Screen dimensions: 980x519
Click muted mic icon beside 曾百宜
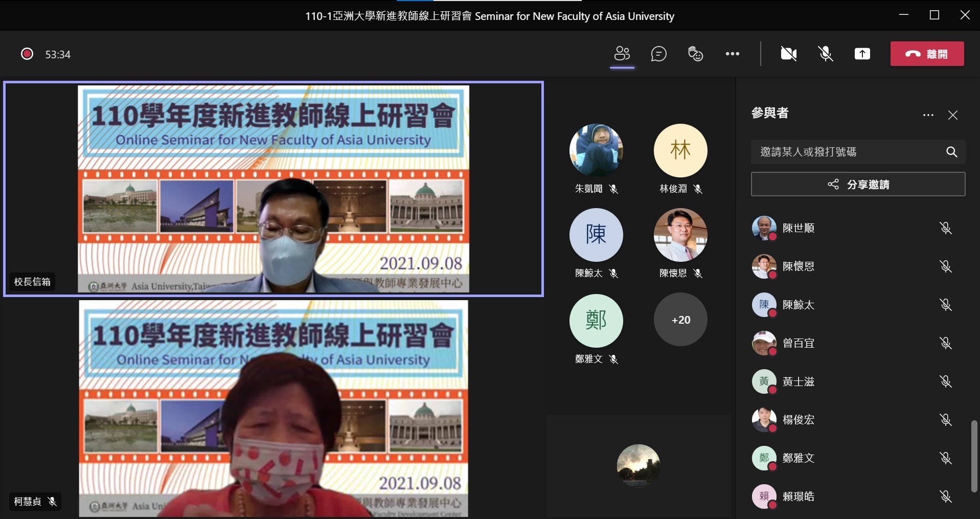[x=946, y=343]
